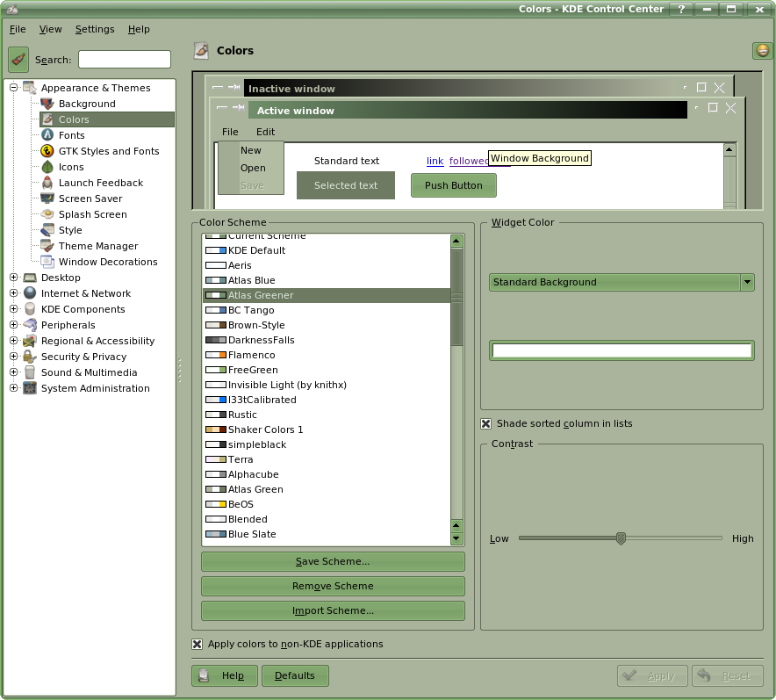This screenshot has width=776, height=700.
Task: Click the Sound & Multimedia icon
Action: tap(30, 372)
